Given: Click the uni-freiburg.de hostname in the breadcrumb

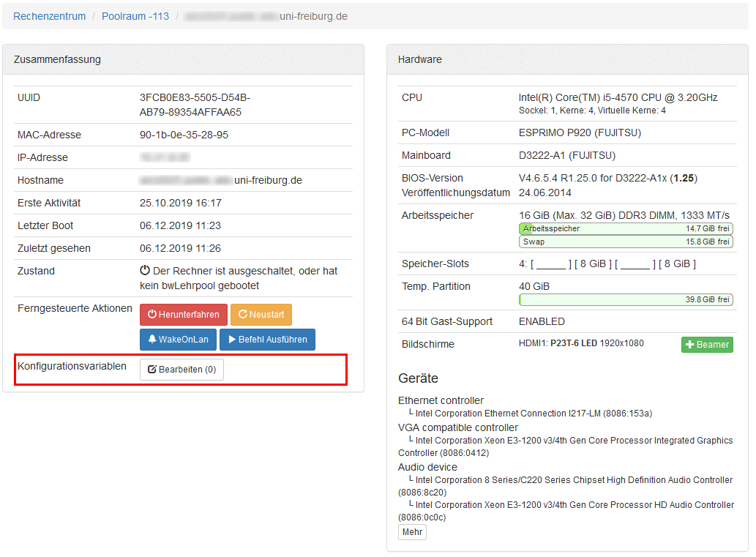Looking at the screenshot, I should click(x=266, y=16).
